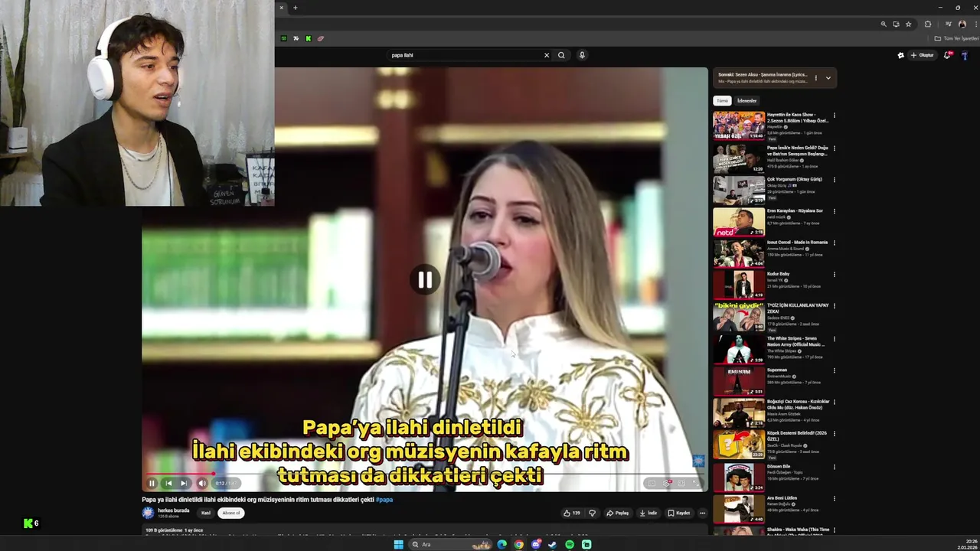Mute the video volume speaker icon
Image resolution: width=980 pixels, height=551 pixels.
tap(202, 483)
